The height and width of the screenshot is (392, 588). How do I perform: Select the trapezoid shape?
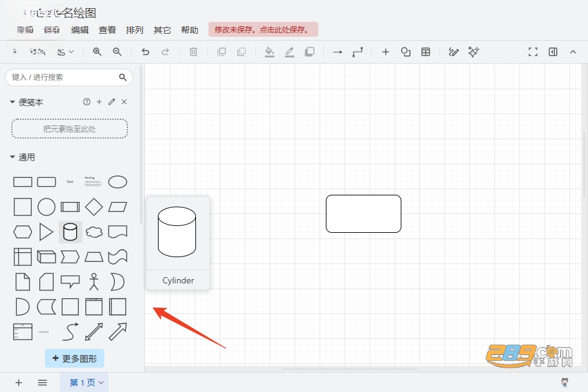coord(94,257)
